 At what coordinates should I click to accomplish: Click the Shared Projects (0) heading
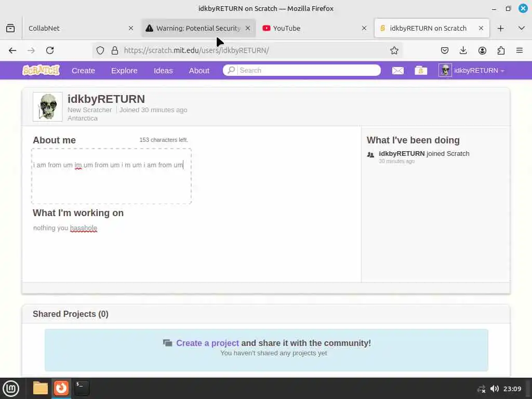(x=71, y=314)
